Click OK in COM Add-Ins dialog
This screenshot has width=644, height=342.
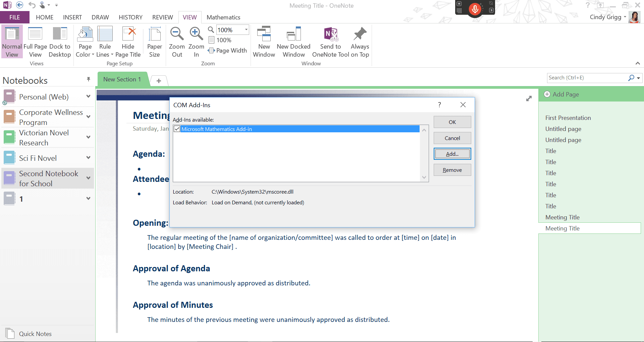click(452, 122)
